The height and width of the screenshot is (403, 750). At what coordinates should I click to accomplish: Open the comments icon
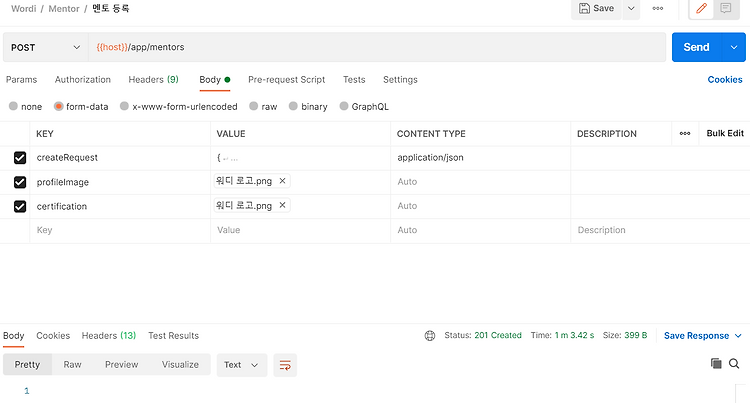(x=726, y=8)
